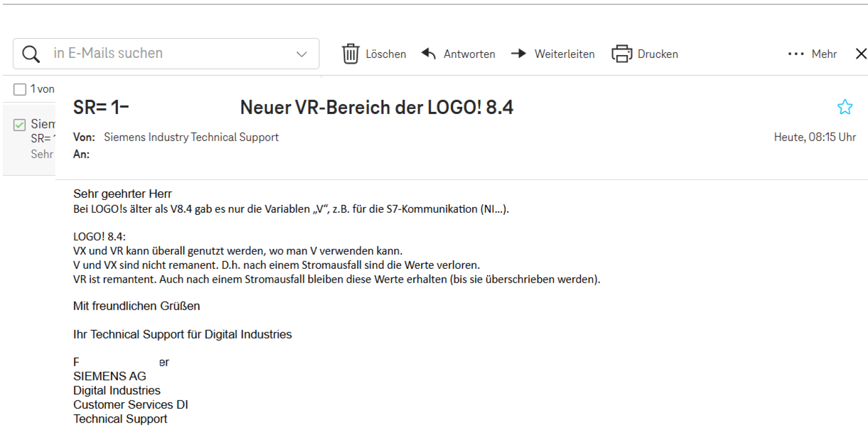Click the Drucken label
Image resolution: width=868 pixels, height=438 pixels.
click(657, 54)
